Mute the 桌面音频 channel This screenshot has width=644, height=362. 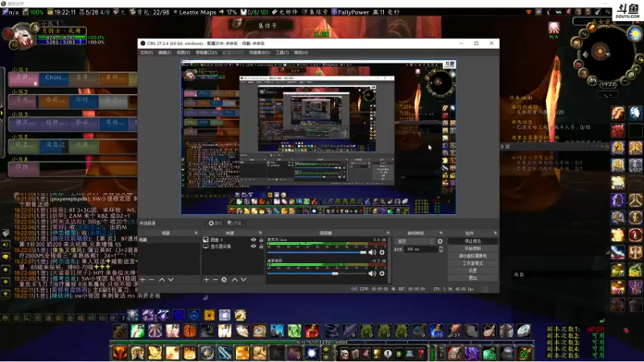pyautogui.click(x=372, y=274)
